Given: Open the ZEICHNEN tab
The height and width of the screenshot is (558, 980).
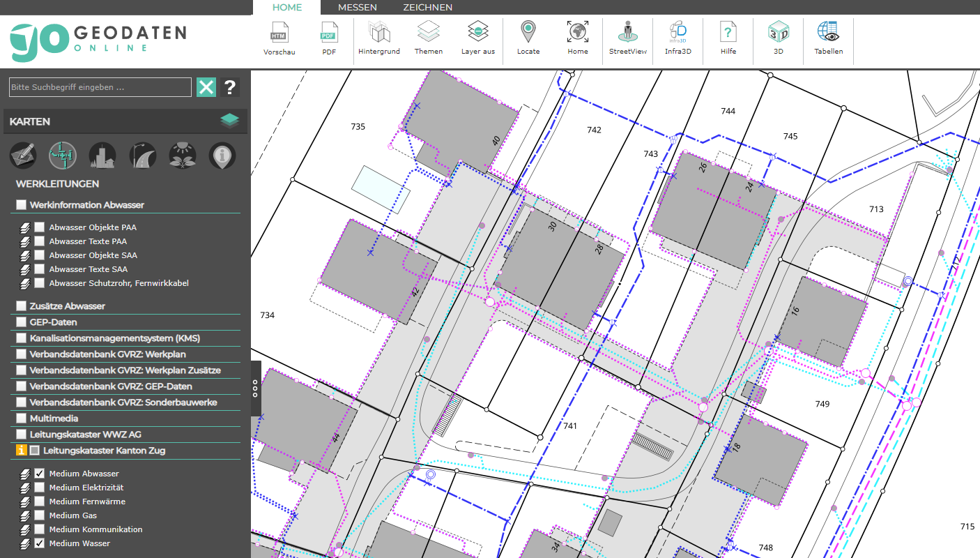Looking at the screenshot, I should click(x=427, y=8).
